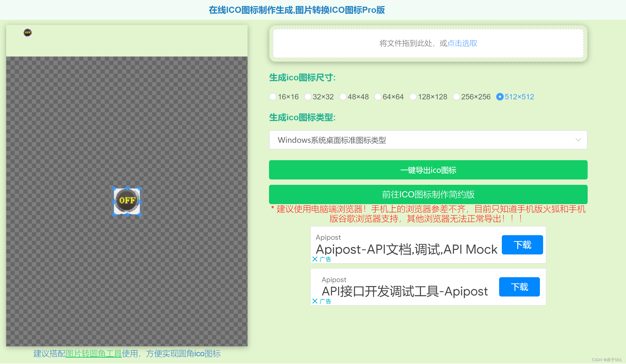Screen dimensions: 626x364
Task: Close the first Apipost ad
Action: tap(315, 259)
